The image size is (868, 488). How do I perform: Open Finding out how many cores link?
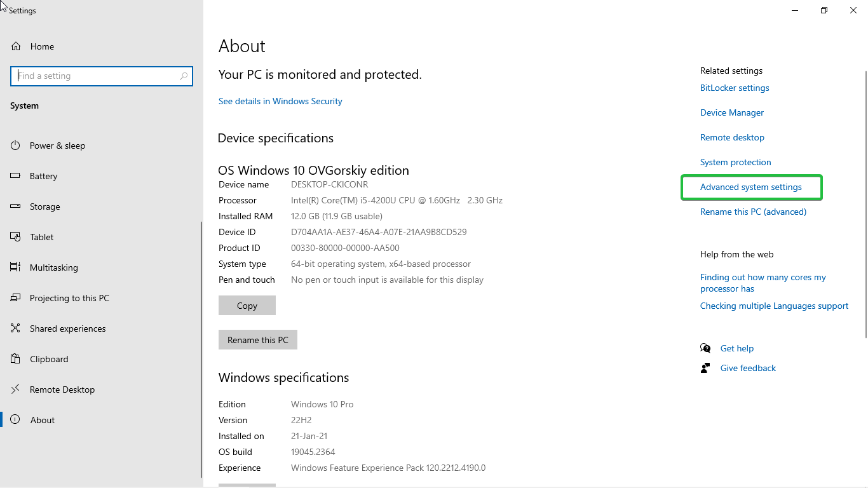click(x=763, y=283)
